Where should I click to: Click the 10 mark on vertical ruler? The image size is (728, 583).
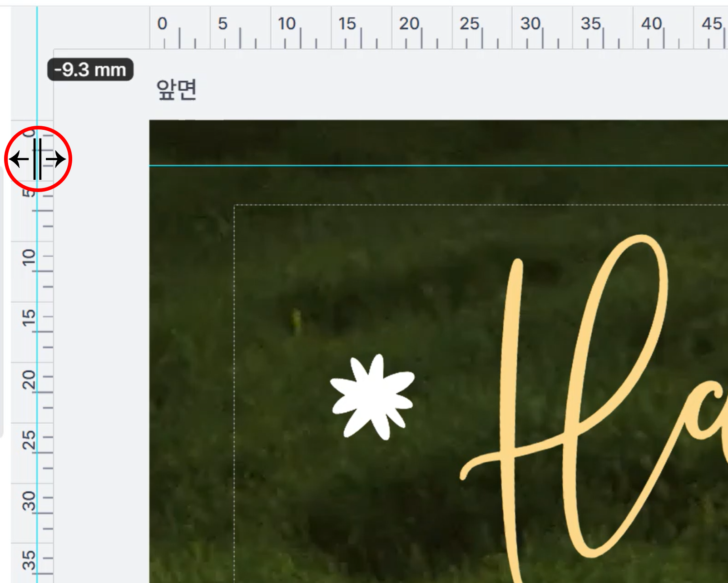click(x=29, y=257)
